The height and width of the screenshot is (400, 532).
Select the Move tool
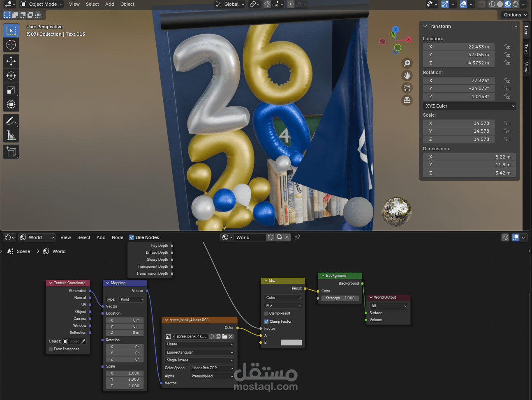coord(11,61)
